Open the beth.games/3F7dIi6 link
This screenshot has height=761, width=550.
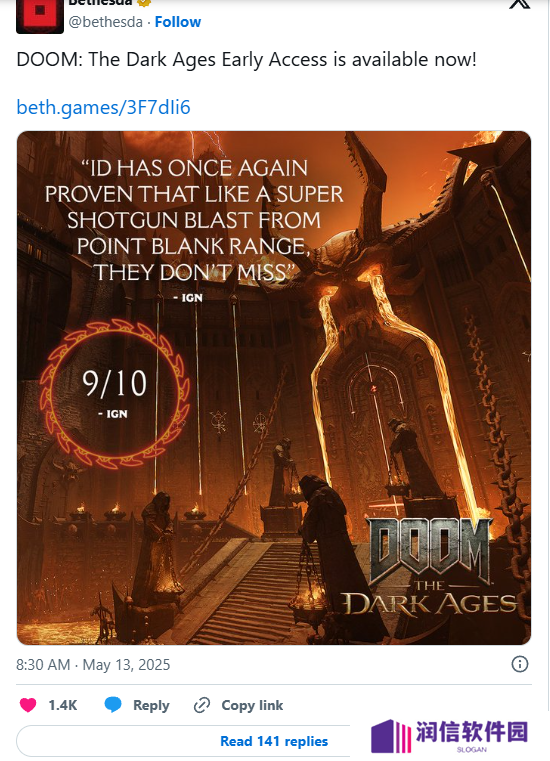pos(103,107)
